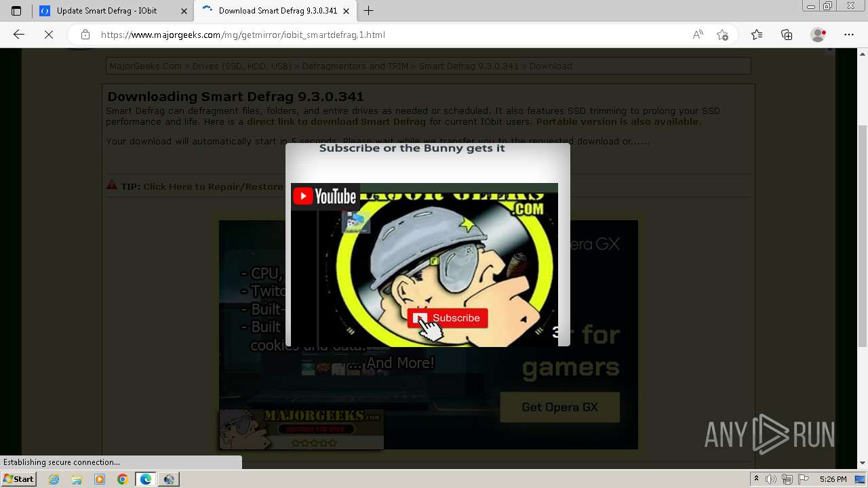Open the MajorGeeks video thumbnail
The image size is (868, 488).
click(425, 265)
